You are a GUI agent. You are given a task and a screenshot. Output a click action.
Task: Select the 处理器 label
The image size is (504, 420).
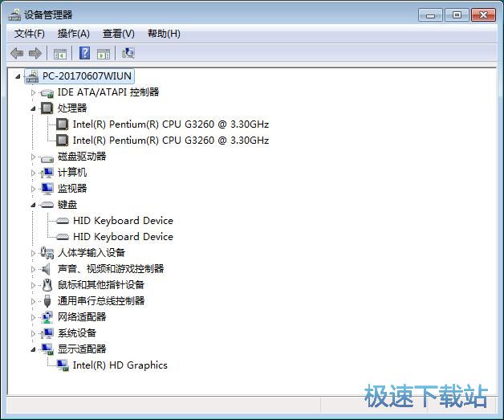[x=72, y=108]
